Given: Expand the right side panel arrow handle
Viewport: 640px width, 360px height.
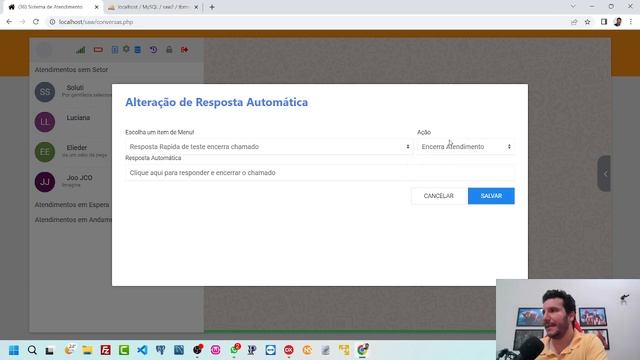Looking at the screenshot, I should [x=604, y=173].
